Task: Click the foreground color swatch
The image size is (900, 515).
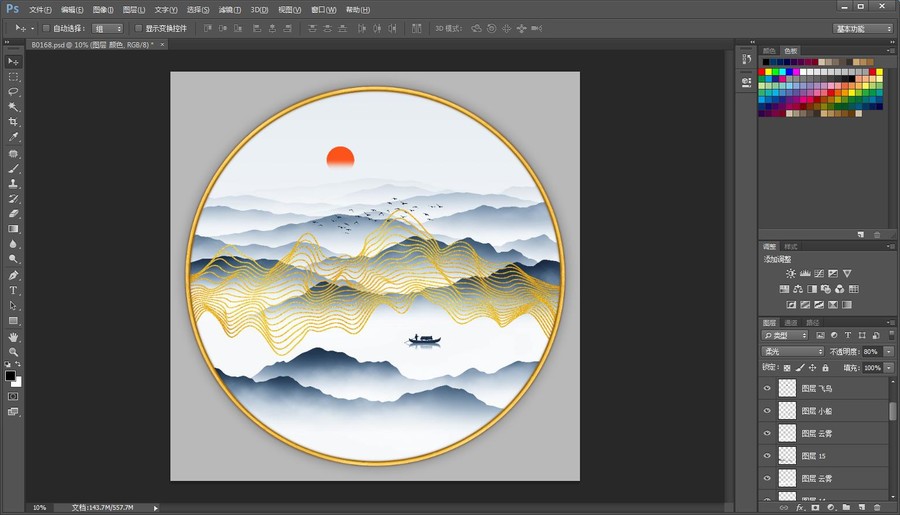Action: [x=10, y=376]
